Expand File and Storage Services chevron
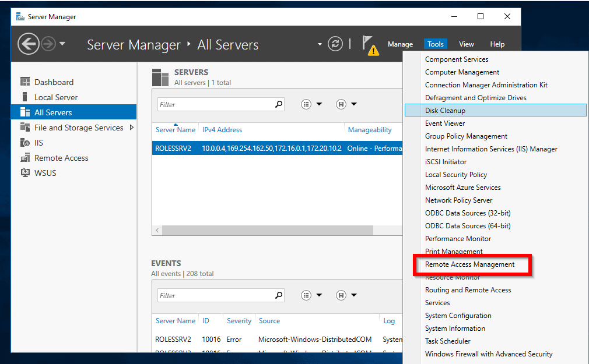 (132, 127)
